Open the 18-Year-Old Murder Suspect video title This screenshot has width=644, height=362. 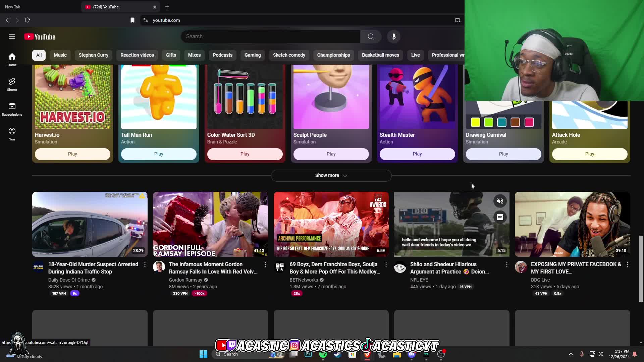pyautogui.click(x=93, y=268)
